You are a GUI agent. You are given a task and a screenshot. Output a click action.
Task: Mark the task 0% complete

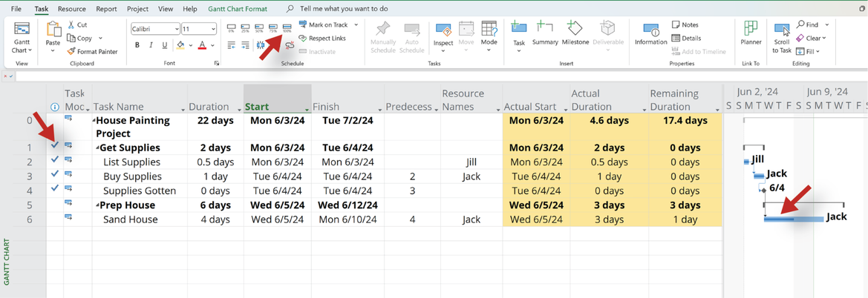tap(232, 27)
